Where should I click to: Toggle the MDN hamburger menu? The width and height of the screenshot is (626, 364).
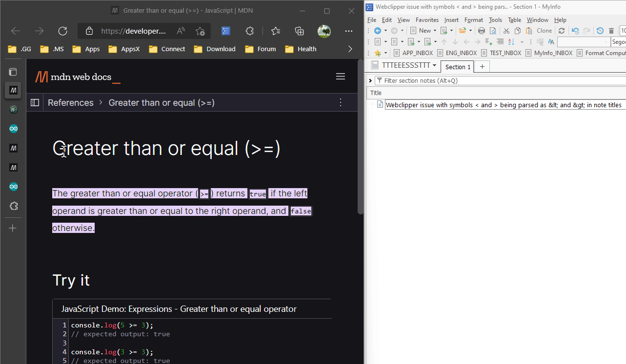(341, 77)
